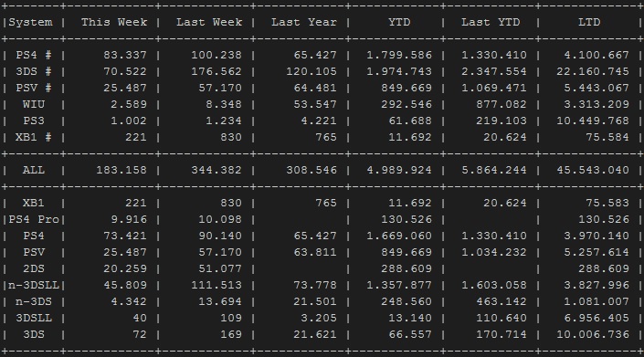This screenshot has height=357, width=644.
Task: Click ALL Last YTD value 5.864.244
Action: [494, 170]
